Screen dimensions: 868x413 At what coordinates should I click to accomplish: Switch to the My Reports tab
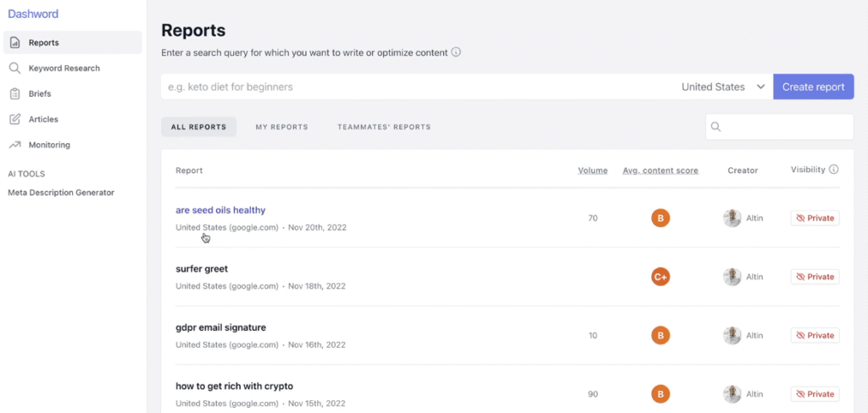[x=281, y=127]
